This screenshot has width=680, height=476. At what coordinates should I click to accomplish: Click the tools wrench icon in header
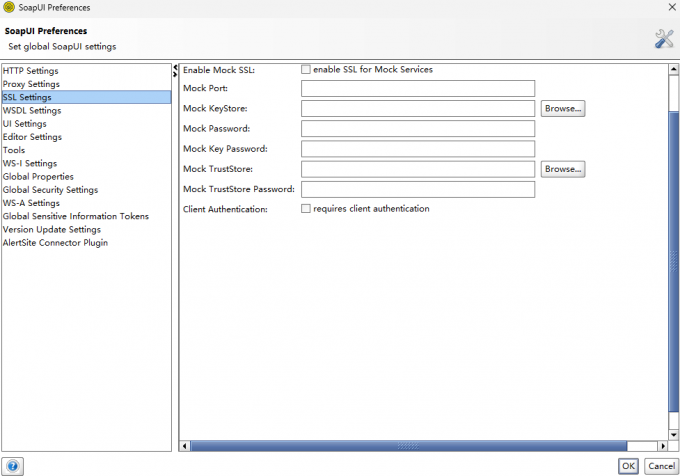pos(664,39)
